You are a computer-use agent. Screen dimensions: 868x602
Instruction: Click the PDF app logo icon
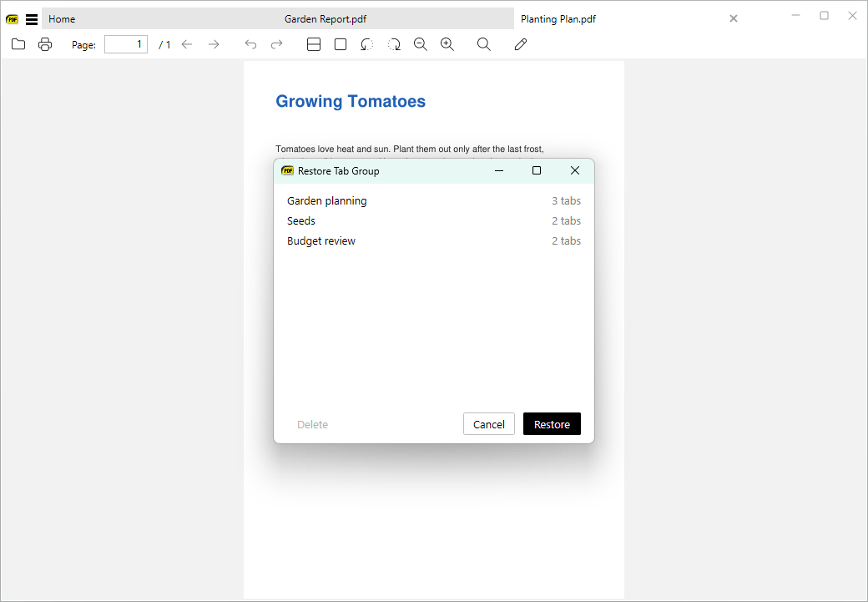point(13,19)
